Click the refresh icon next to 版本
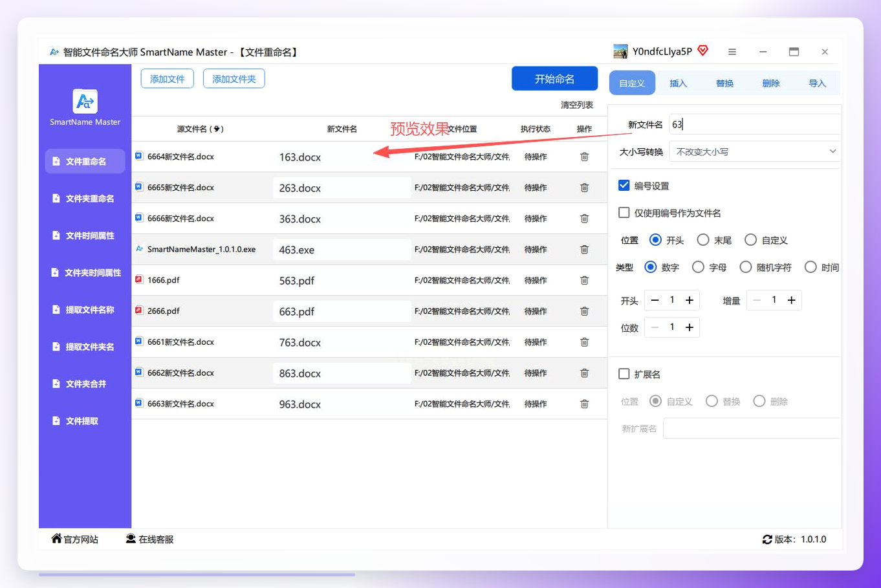Image resolution: width=881 pixels, height=588 pixels. click(x=767, y=539)
